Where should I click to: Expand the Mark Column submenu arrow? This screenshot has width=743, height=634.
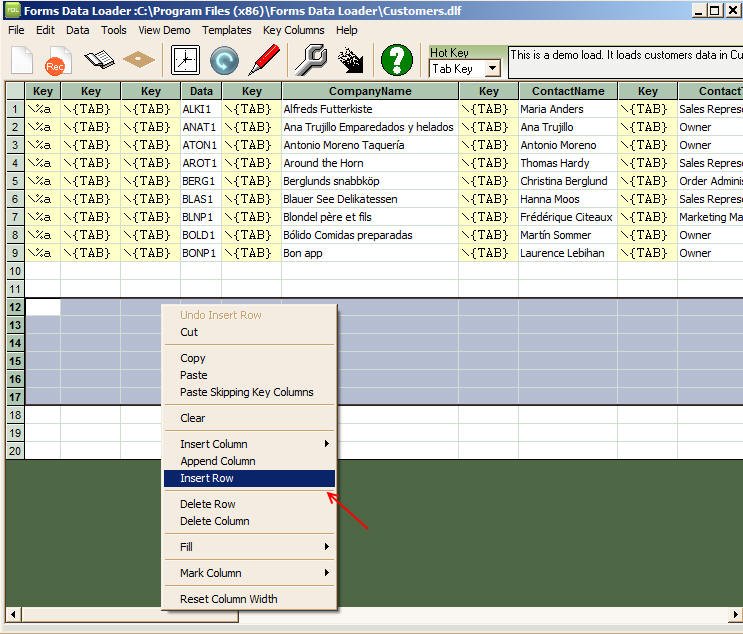click(326, 573)
